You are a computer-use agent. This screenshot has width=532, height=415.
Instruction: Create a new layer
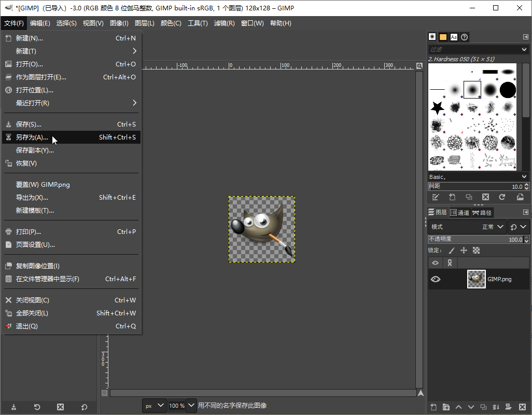[433, 407]
